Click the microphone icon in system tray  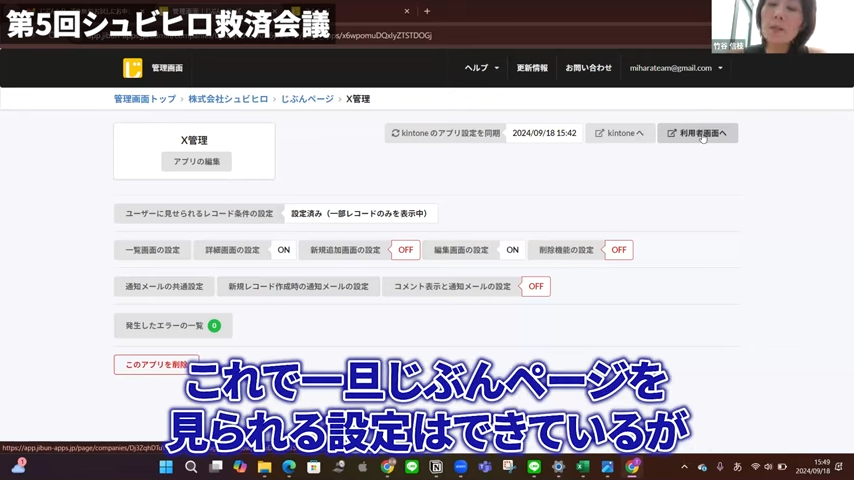[720, 467]
